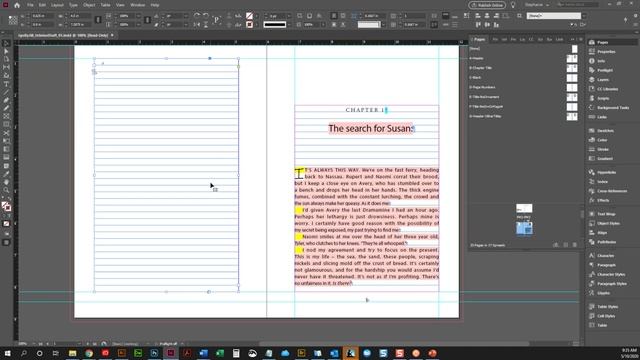Click the Adobe Stock search field
Screen dimensions: 640x360
(578, 4)
